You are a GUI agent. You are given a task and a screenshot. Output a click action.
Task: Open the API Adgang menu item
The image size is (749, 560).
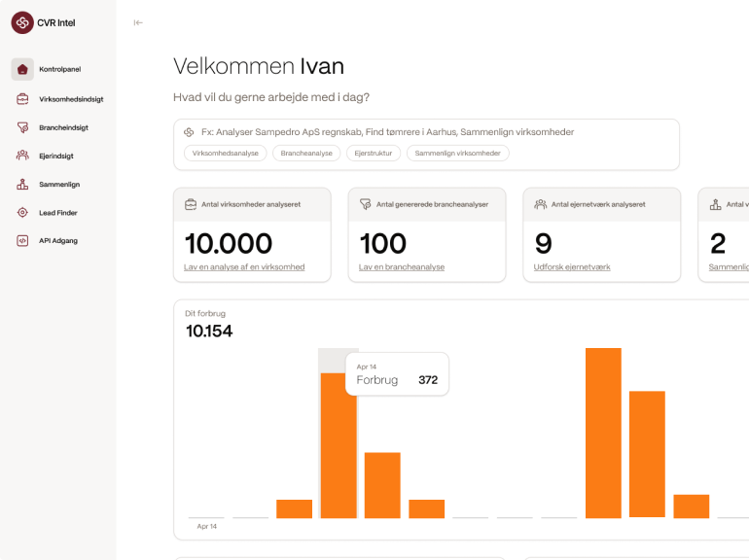(56, 240)
